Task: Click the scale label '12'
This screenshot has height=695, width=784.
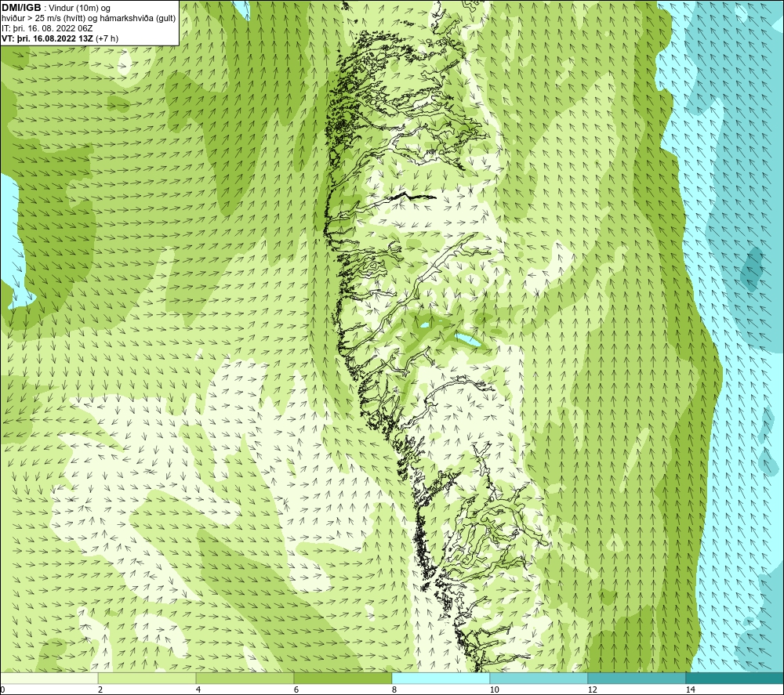Action: point(592,690)
